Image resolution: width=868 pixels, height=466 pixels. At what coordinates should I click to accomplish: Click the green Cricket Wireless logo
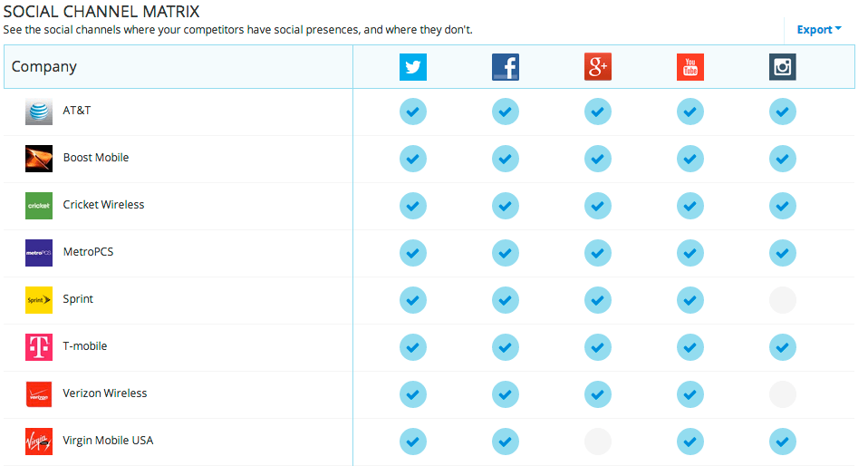click(x=39, y=206)
